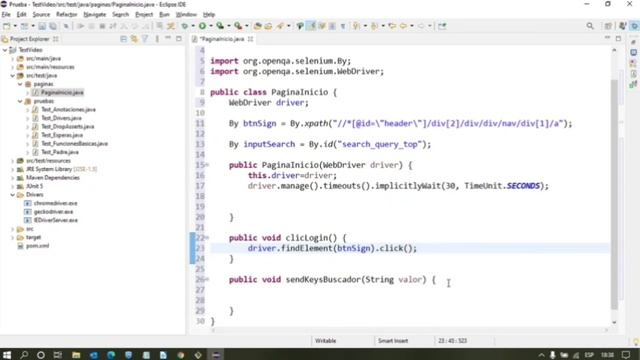The height and width of the screenshot is (360, 640).
Task: Open the Project menu
Action: [144, 14]
